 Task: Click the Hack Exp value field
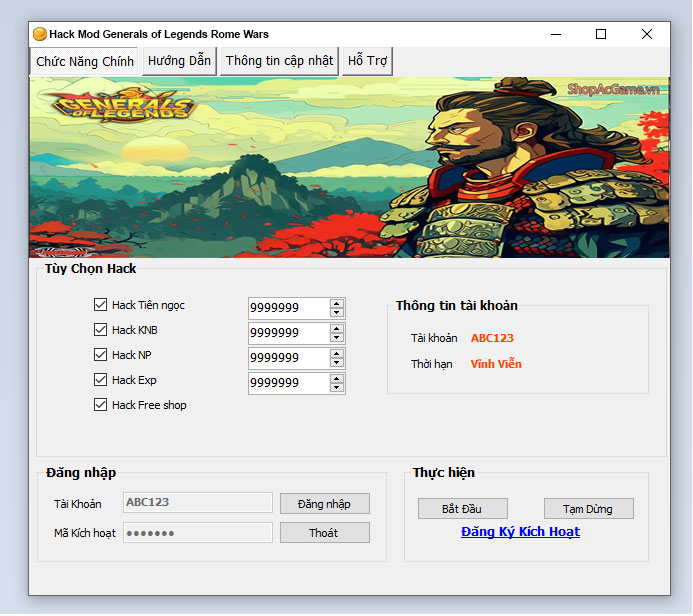(x=289, y=383)
